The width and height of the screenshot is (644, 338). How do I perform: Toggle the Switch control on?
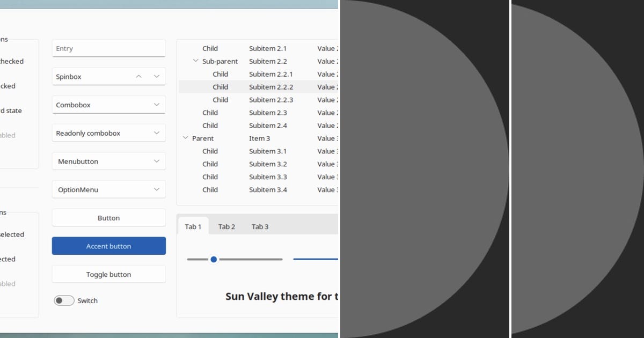pyautogui.click(x=64, y=300)
